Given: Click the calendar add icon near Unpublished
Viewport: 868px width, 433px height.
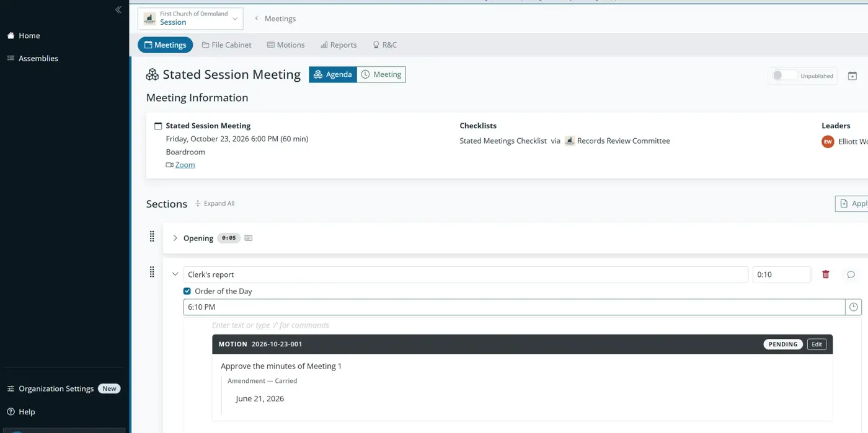Looking at the screenshot, I should (x=852, y=76).
